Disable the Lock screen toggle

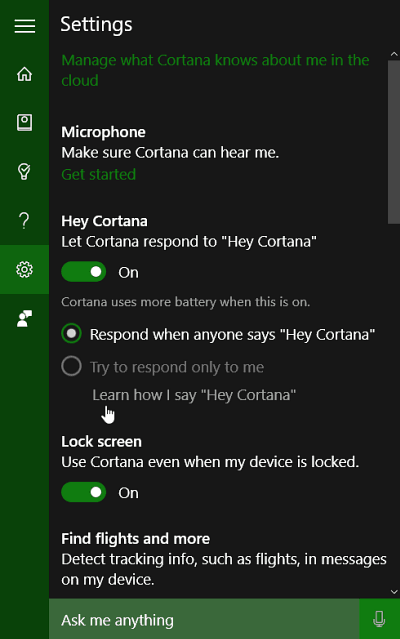click(x=84, y=492)
